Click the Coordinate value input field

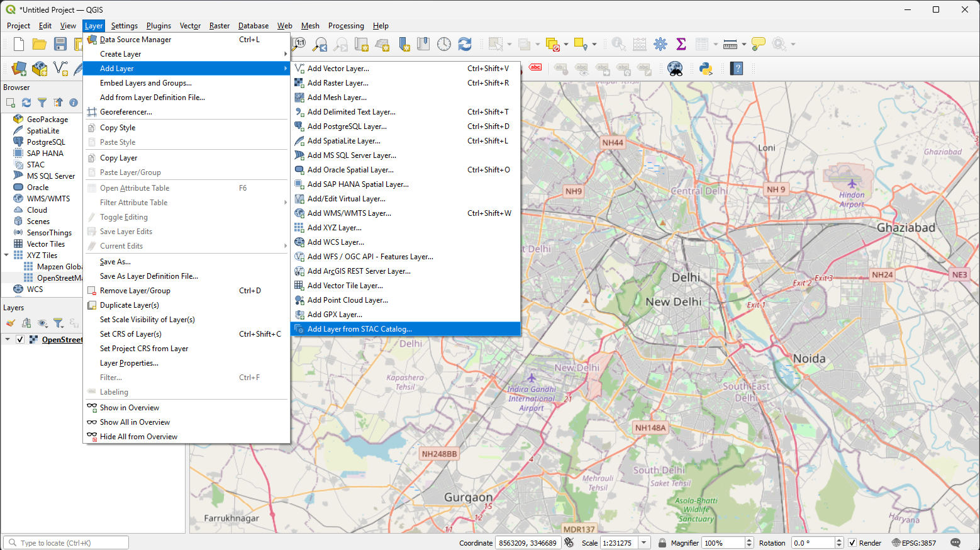point(528,543)
